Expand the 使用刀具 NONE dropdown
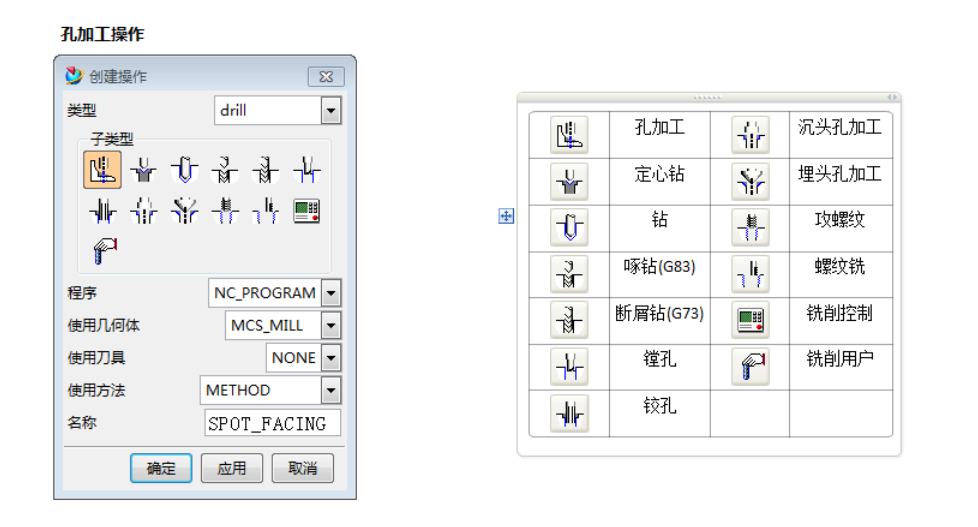This screenshot has height=527, width=978. pyautogui.click(x=331, y=357)
